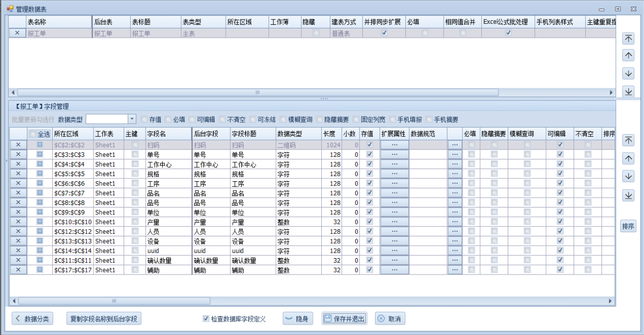This screenshot has height=335, width=644.
Task: Expand the splitter between the two panels
Action: click(x=324, y=98)
